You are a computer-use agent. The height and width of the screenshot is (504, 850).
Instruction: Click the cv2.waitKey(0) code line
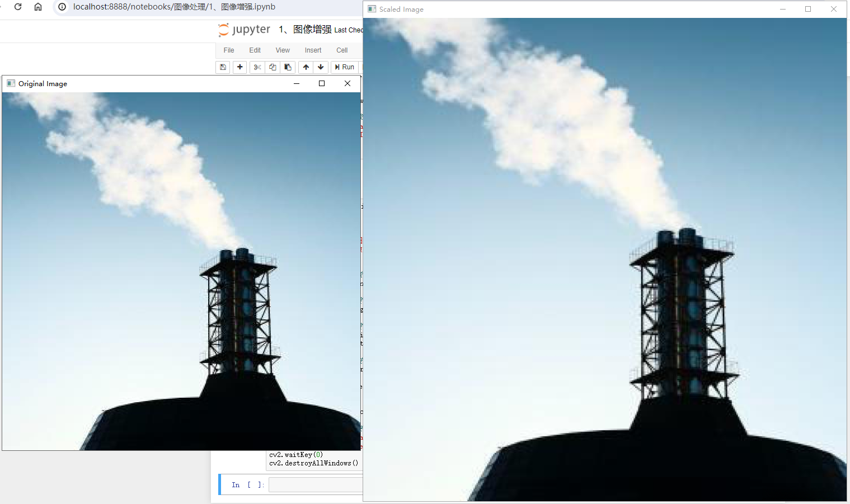pos(296,455)
